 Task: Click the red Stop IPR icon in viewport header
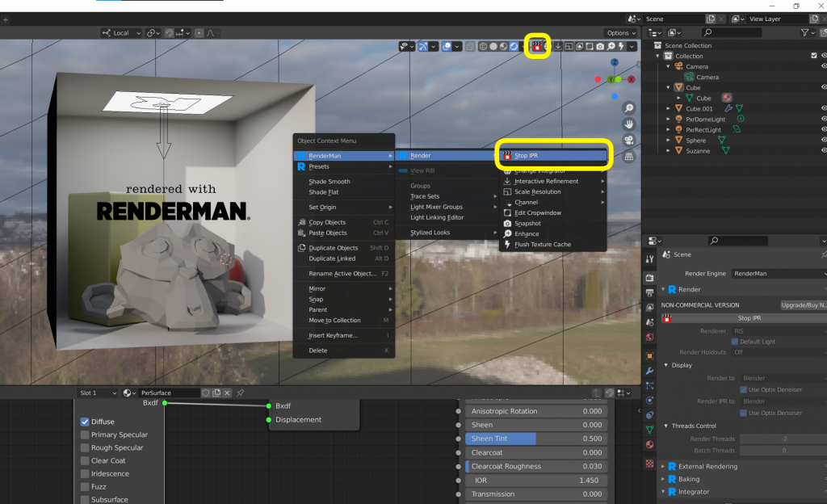(x=537, y=46)
